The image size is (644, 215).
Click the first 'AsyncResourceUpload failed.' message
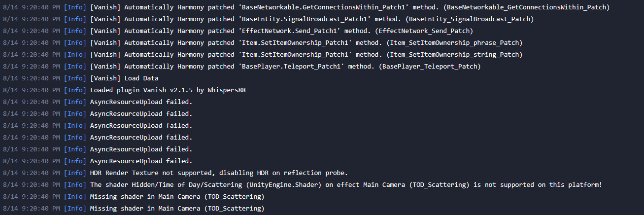pos(141,102)
